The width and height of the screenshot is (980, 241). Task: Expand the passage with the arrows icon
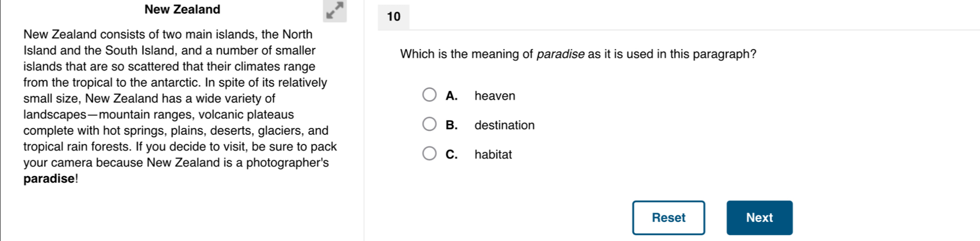[x=335, y=11]
